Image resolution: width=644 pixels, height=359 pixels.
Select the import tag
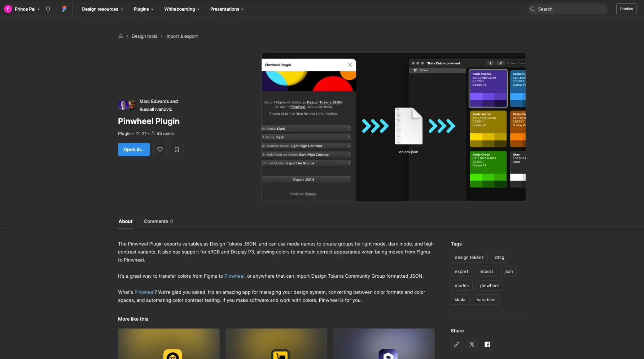[486, 271]
